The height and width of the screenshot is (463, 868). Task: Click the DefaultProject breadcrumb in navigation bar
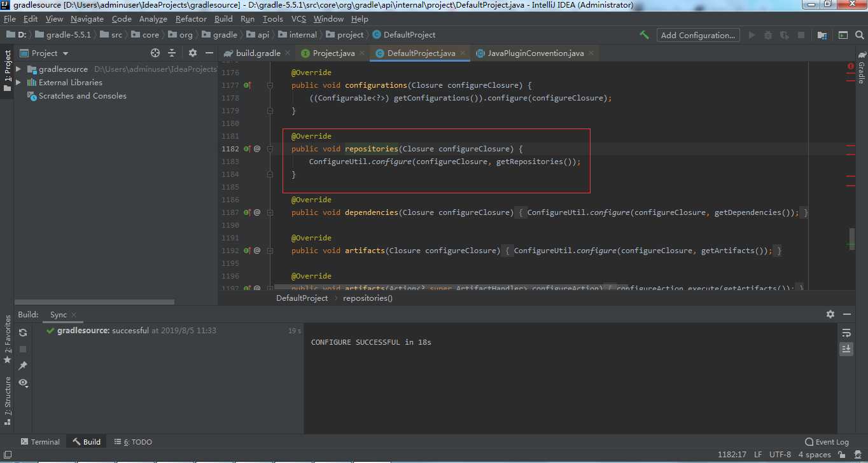pyautogui.click(x=404, y=35)
